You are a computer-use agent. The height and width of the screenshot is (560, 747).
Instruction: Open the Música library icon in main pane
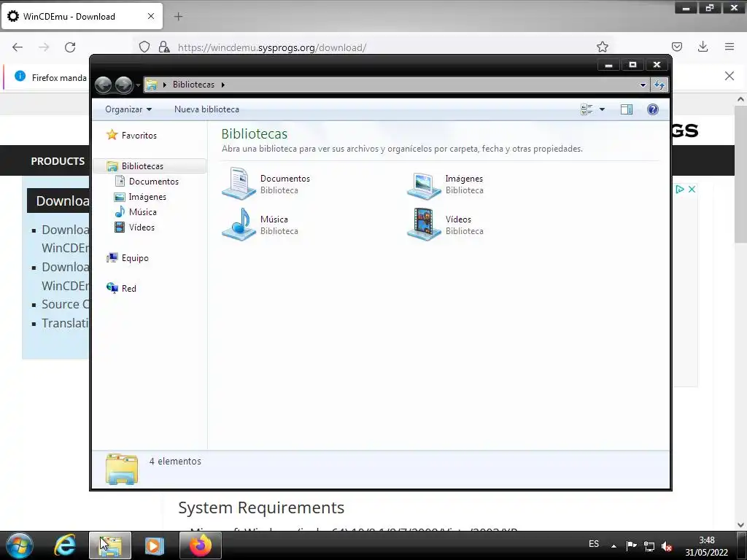click(239, 225)
